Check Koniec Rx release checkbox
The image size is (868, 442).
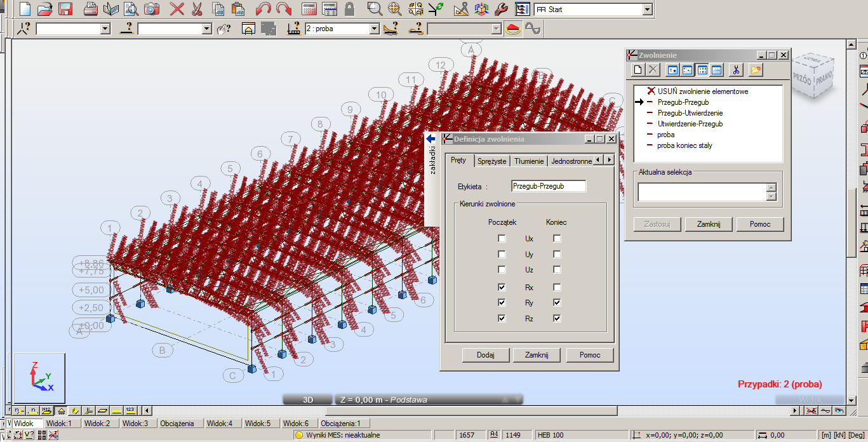tap(557, 287)
